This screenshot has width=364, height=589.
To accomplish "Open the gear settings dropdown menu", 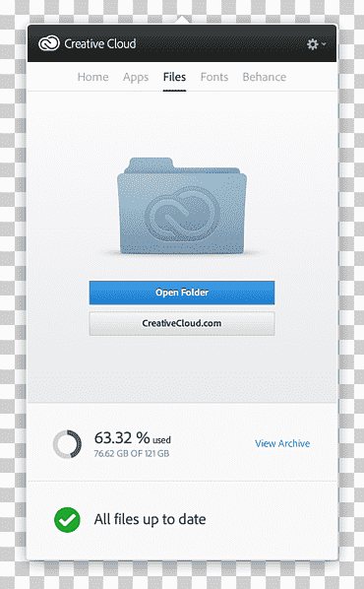I will pyautogui.click(x=316, y=44).
